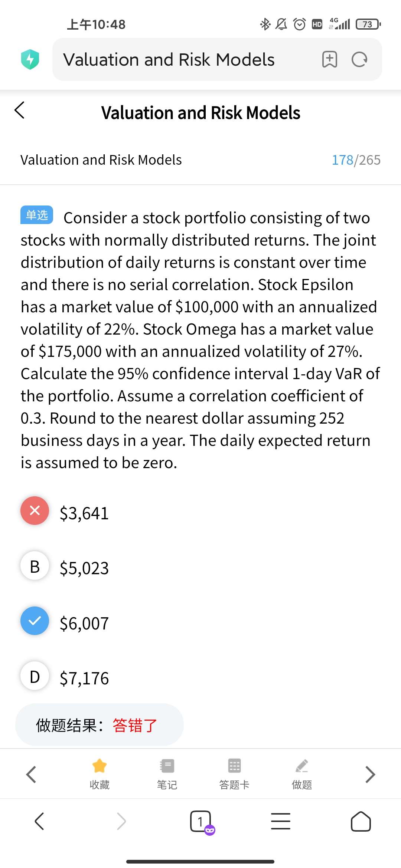Viewport: 401px width, 868px height.
Task: Open browser tabs switcher showing 1
Action: point(200,821)
